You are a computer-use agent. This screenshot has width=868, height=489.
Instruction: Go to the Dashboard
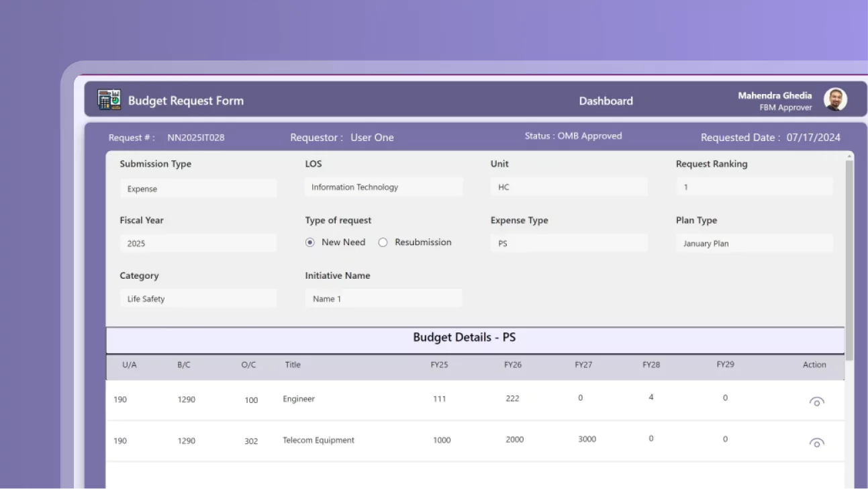click(606, 101)
